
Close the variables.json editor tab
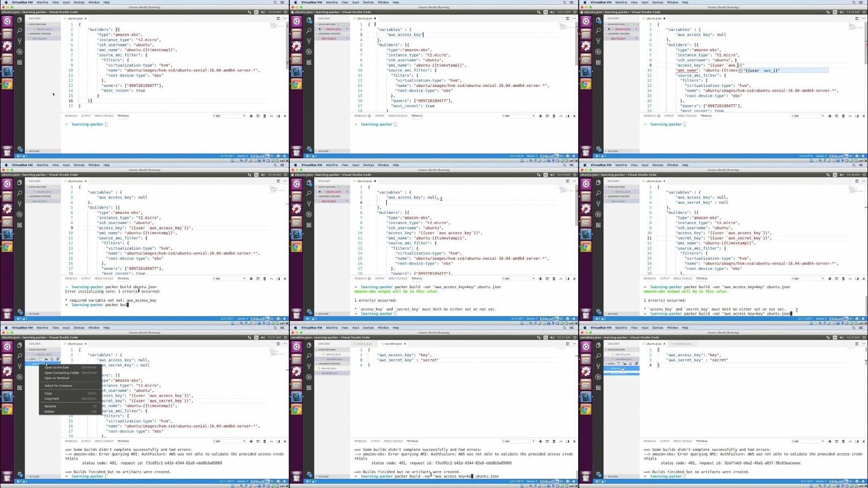[405, 344]
